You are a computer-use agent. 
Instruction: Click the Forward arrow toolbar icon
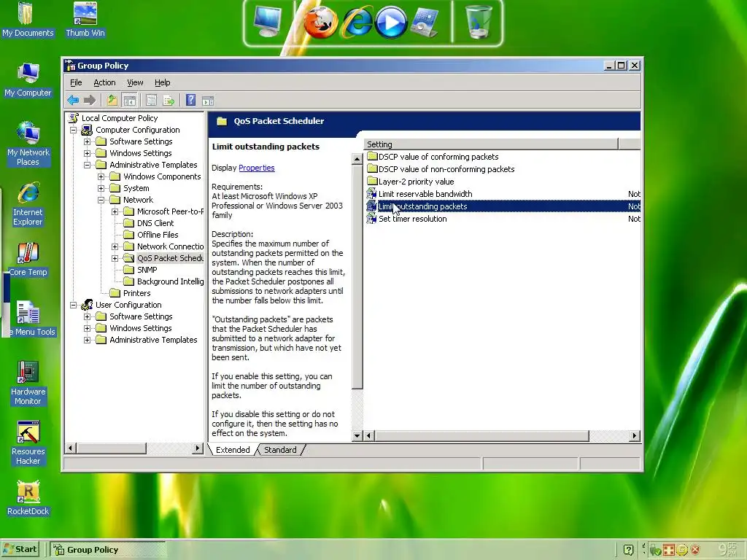90,100
